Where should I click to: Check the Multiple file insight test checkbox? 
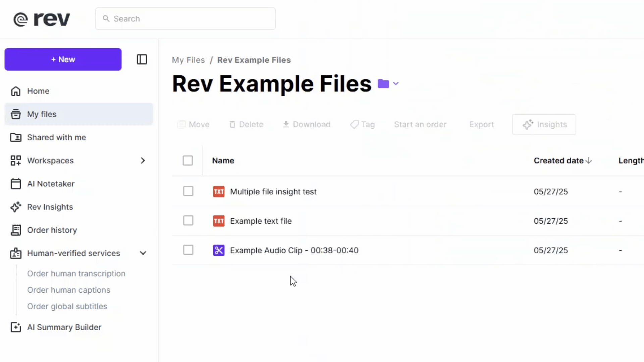(x=188, y=191)
